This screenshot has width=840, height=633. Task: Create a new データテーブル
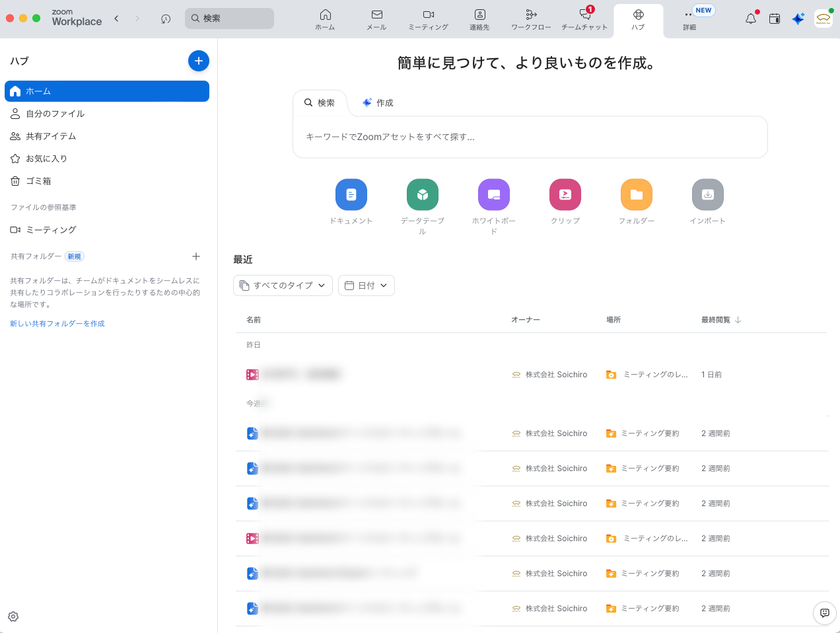click(x=422, y=194)
